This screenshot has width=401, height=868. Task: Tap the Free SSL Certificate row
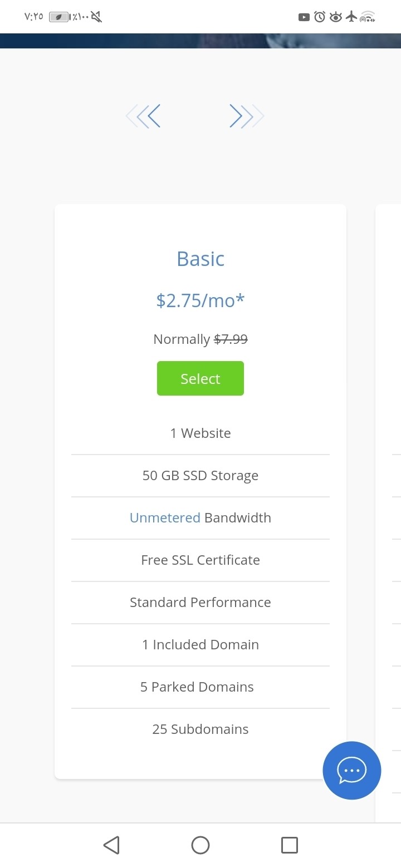pos(200,560)
